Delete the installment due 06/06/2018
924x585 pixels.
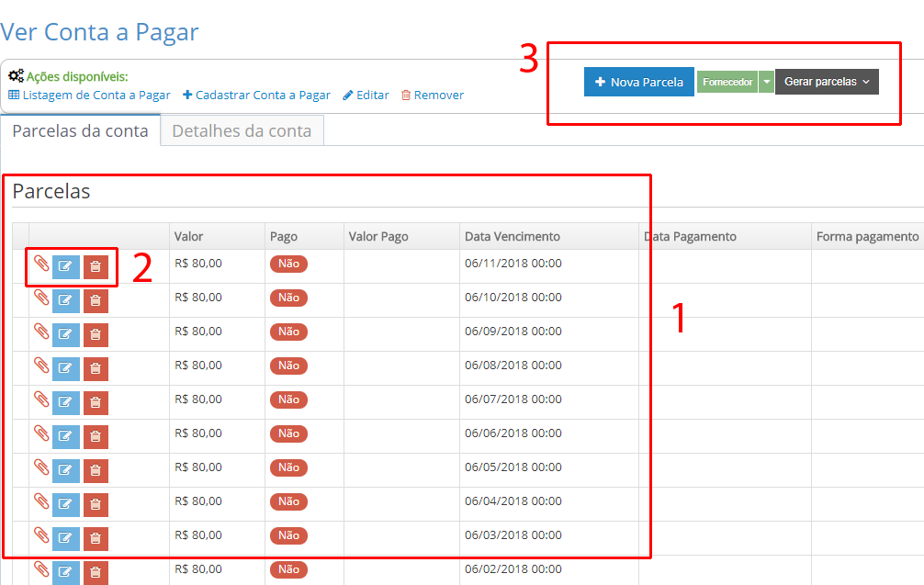(96, 437)
